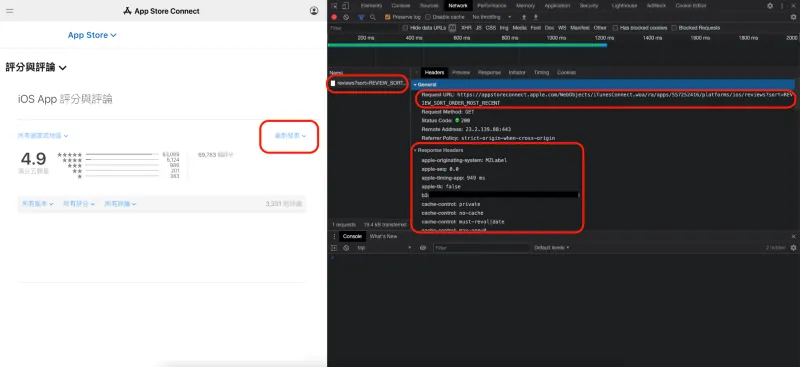
Task: Open the What's New drawer tab
Action: click(383, 236)
